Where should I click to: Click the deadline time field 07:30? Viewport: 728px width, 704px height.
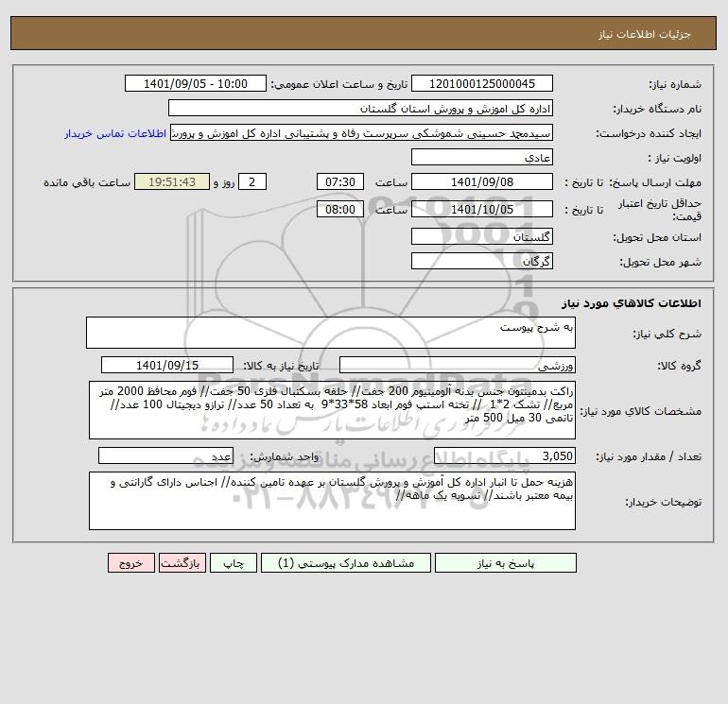(339, 182)
